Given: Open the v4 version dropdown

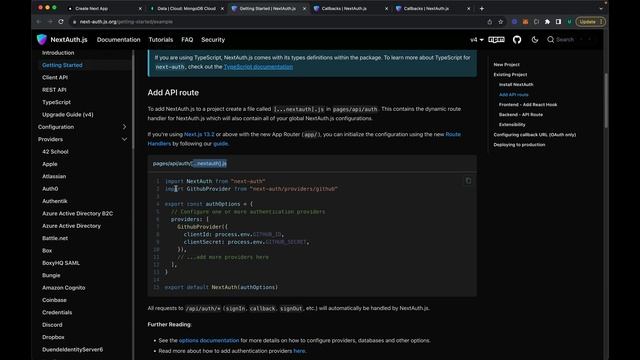Looking at the screenshot, I should coord(477,40).
